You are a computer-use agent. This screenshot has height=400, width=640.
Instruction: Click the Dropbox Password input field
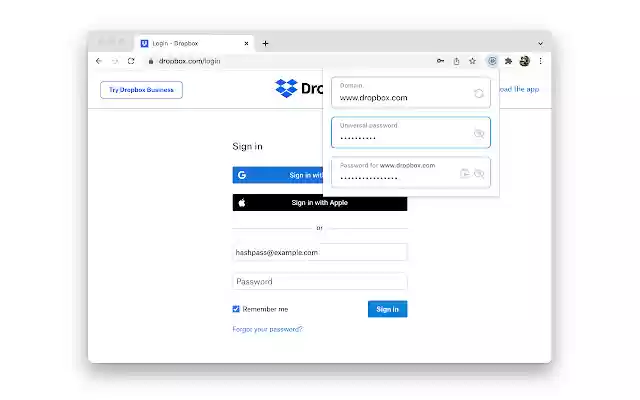[320, 282]
